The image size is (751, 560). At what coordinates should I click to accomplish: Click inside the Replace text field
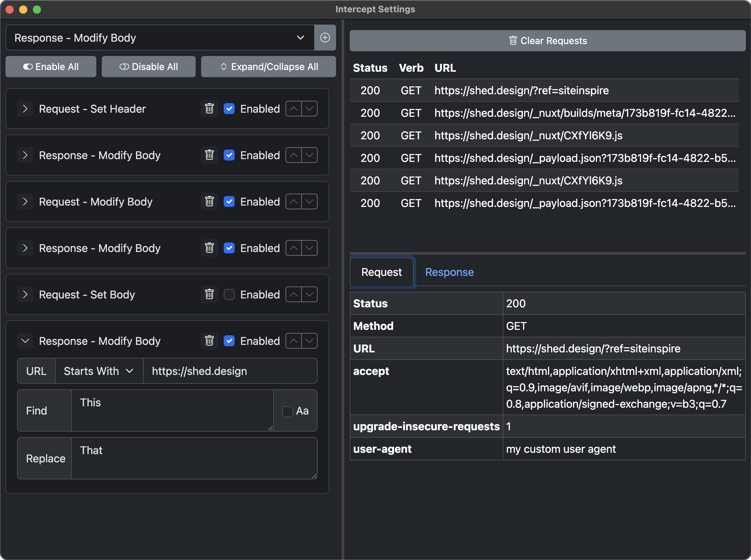[194, 458]
